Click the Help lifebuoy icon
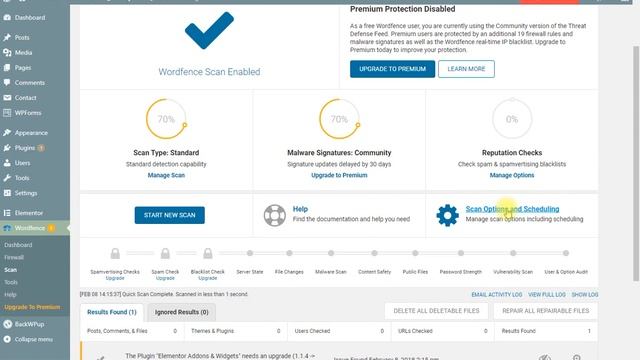 click(x=274, y=215)
